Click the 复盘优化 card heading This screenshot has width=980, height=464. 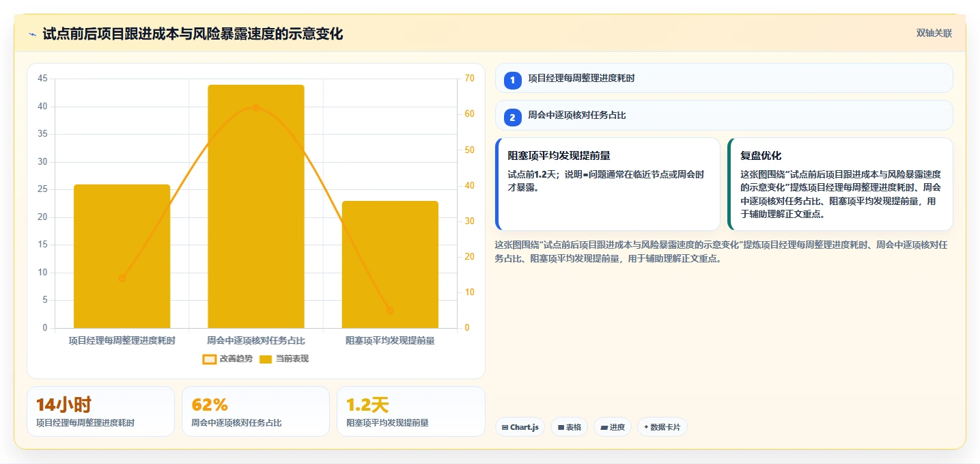point(761,156)
